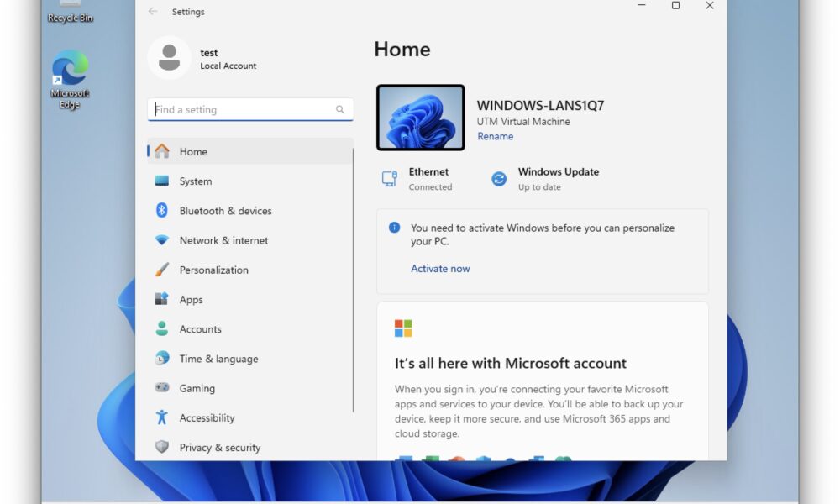Click the search magnifier icon in Find a setting

click(339, 109)
